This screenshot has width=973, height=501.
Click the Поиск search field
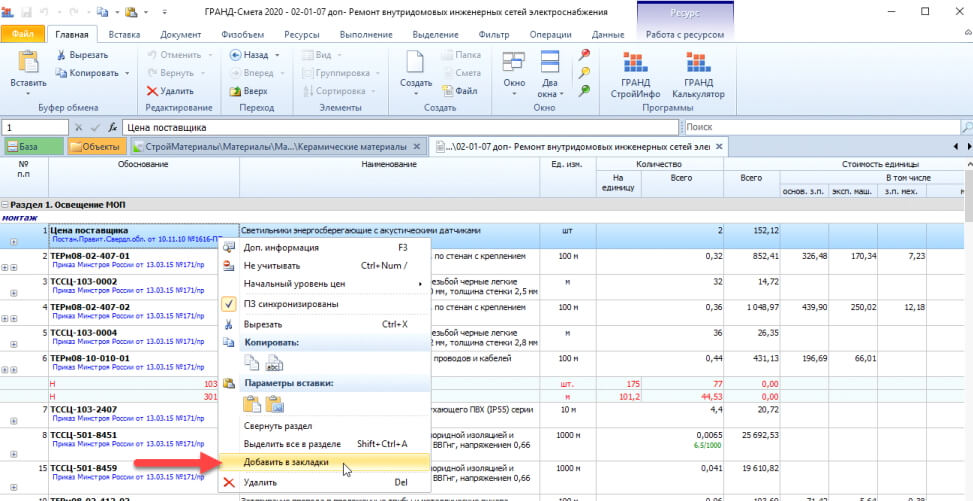click(822, 127)
